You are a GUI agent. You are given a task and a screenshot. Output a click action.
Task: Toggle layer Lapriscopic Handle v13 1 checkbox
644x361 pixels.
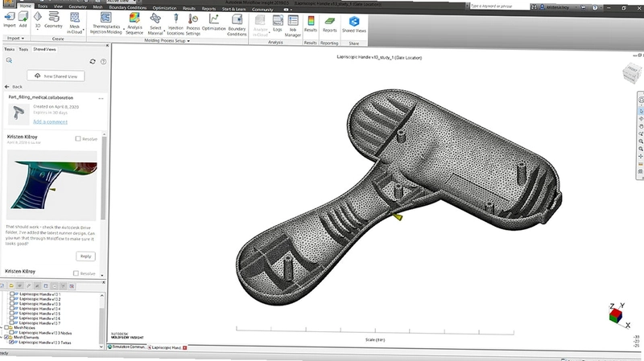point(12,294)
